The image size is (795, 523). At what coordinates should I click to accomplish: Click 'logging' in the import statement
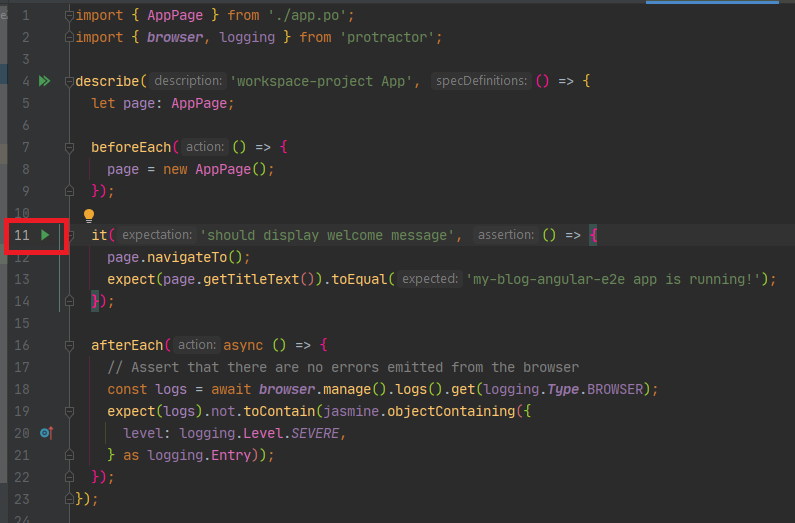tap(247, 38)
